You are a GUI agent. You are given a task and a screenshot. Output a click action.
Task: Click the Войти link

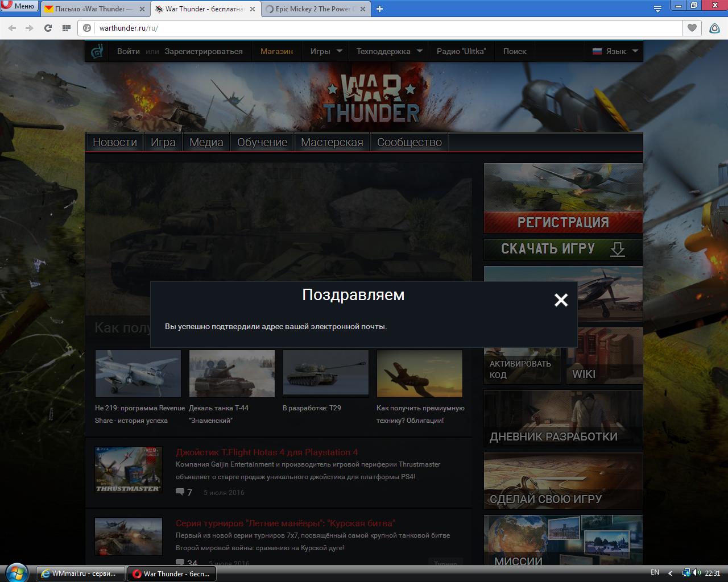point(129,51)
